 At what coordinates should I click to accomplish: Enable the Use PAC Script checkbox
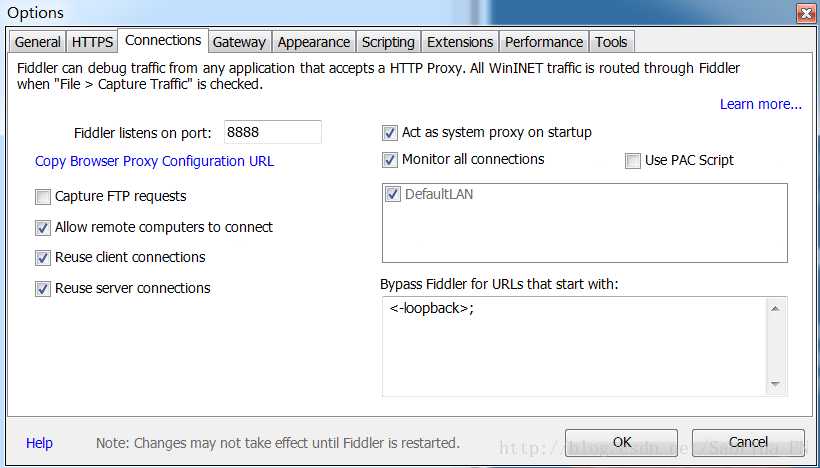(633, 161)
